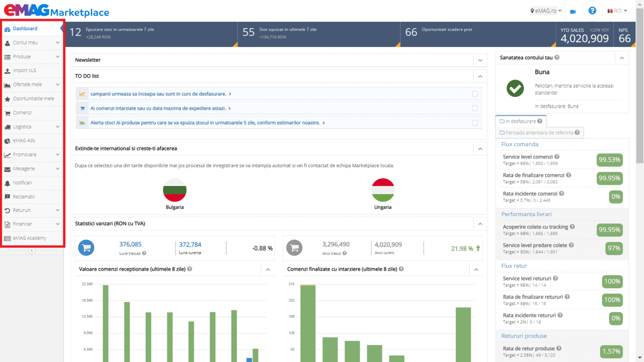The height and width of the screenshot is (362, 644).
Task: Click the blue help question mark icon
Action: 592,11
